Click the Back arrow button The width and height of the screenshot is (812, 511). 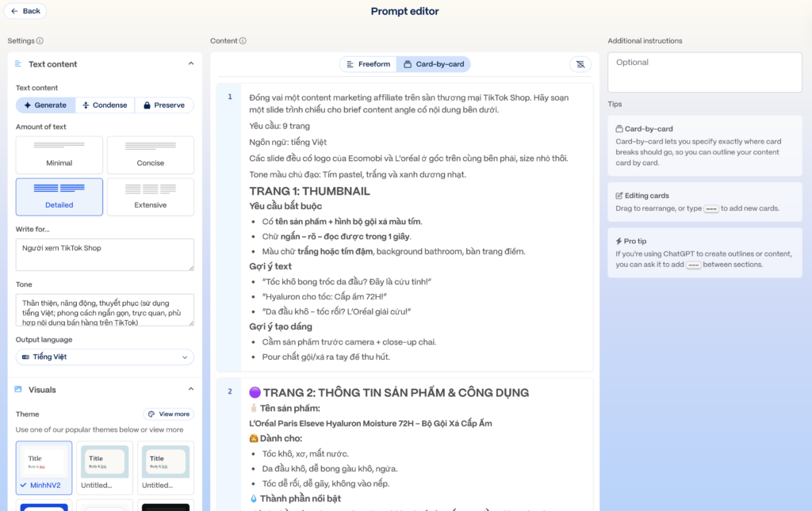pos(25,11)
